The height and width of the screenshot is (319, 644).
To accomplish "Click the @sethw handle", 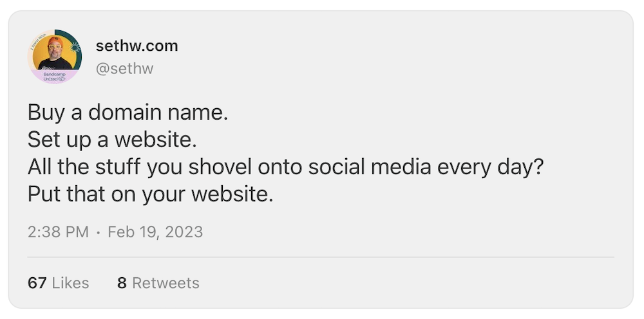I will point(124,68).
